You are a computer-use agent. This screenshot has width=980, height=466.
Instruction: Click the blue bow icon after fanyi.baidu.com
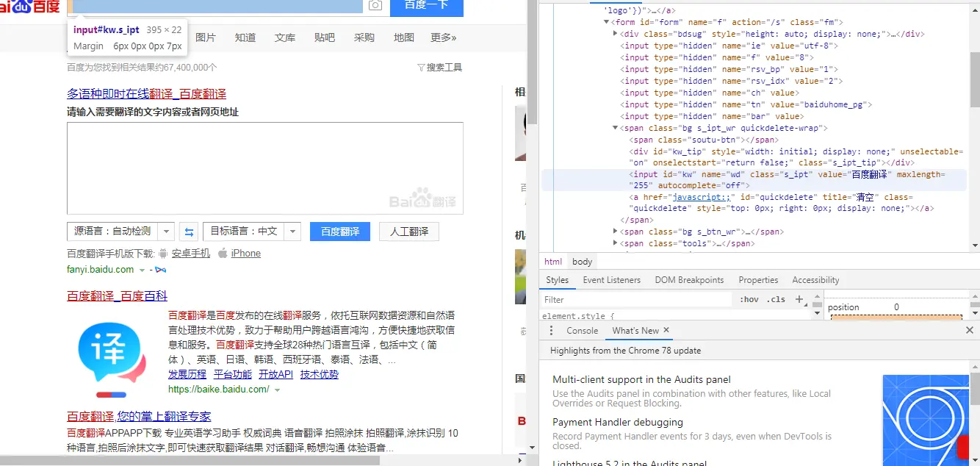click(x=160, y=270)
